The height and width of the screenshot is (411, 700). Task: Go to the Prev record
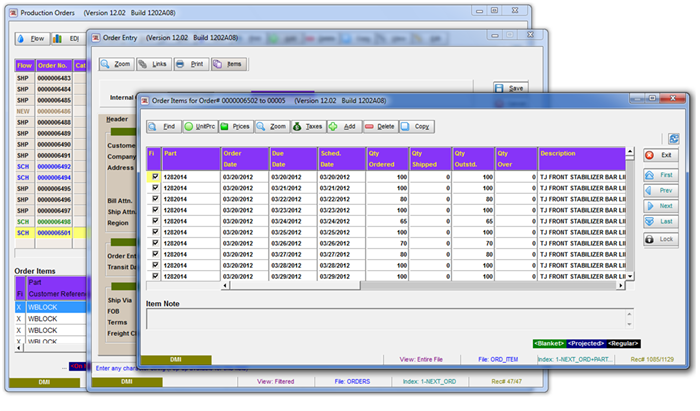[x=661, y=191]
